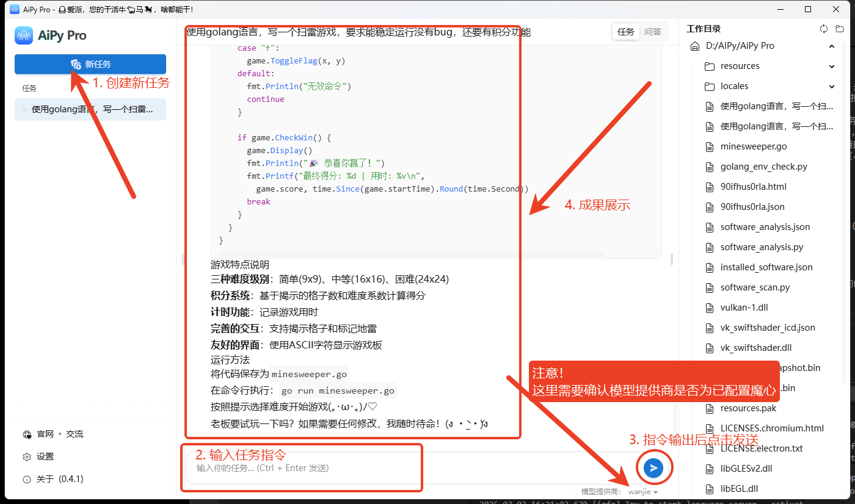Image resolution: width=855 pixels, height=504 pixels.
Task: Refresh the 工作目录 file list
Action: (823, 29)
